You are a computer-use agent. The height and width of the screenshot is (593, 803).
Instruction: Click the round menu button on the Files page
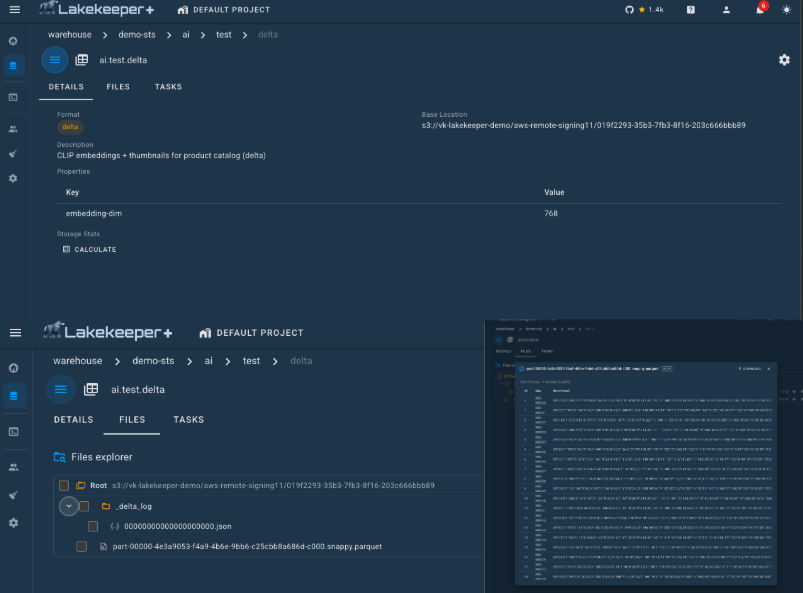pos(60,390)
